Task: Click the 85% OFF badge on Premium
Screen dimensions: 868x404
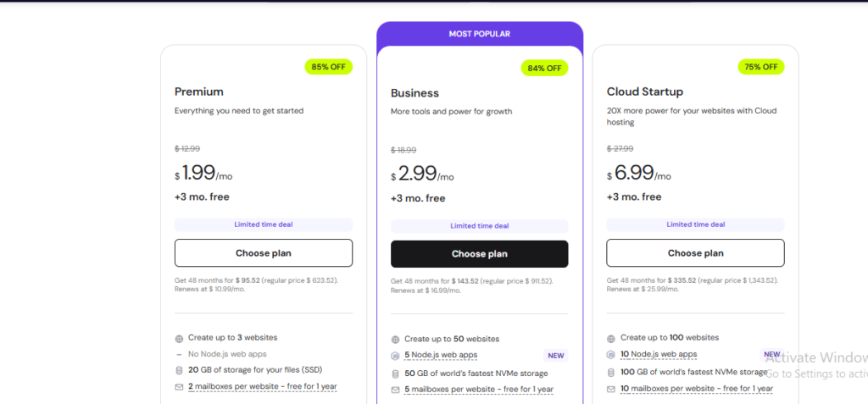Action: (x=328, y=67)
